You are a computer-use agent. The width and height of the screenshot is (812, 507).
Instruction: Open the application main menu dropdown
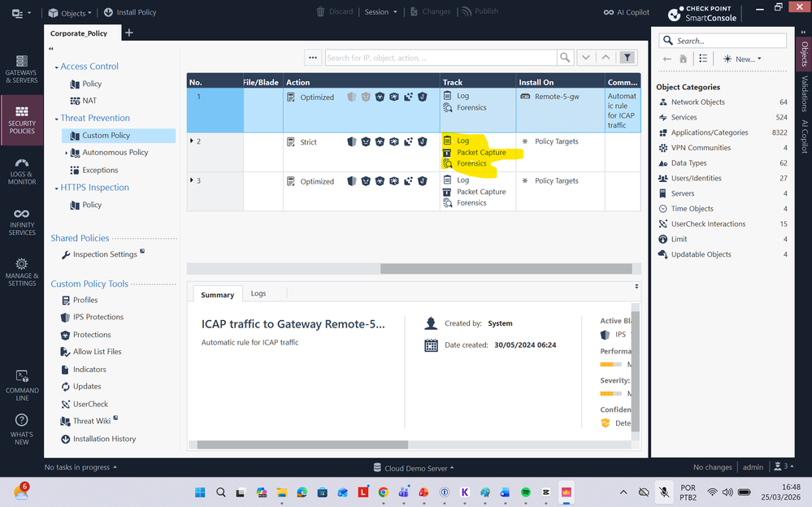click(x=20, y=13)
